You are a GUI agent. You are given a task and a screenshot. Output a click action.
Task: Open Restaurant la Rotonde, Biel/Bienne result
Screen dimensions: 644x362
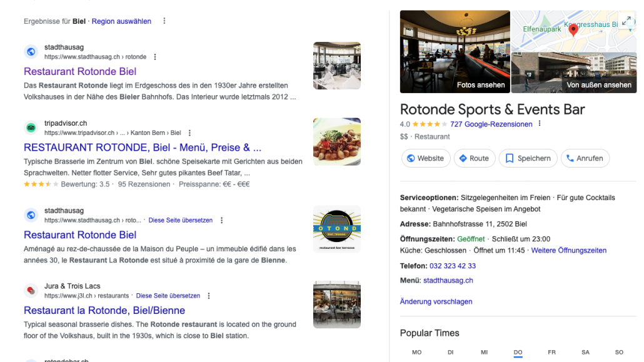click(104, 311)
